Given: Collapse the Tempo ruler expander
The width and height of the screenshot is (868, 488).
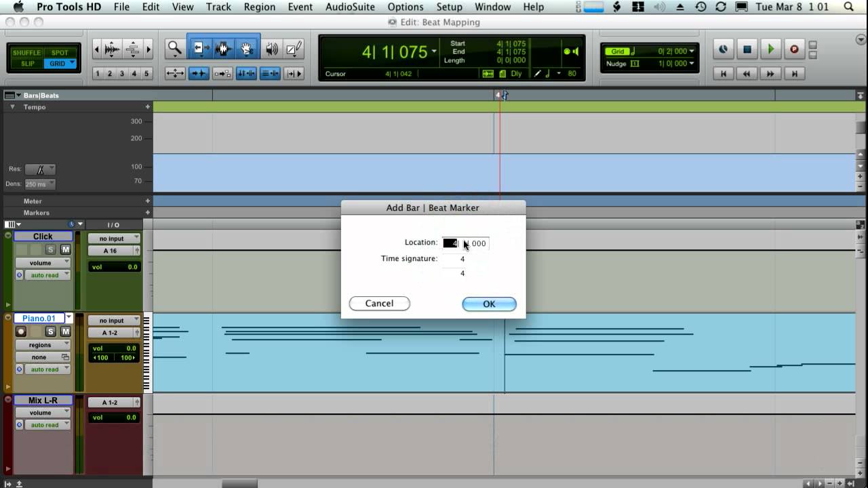Looking at the screenshot, I should 12,107.
